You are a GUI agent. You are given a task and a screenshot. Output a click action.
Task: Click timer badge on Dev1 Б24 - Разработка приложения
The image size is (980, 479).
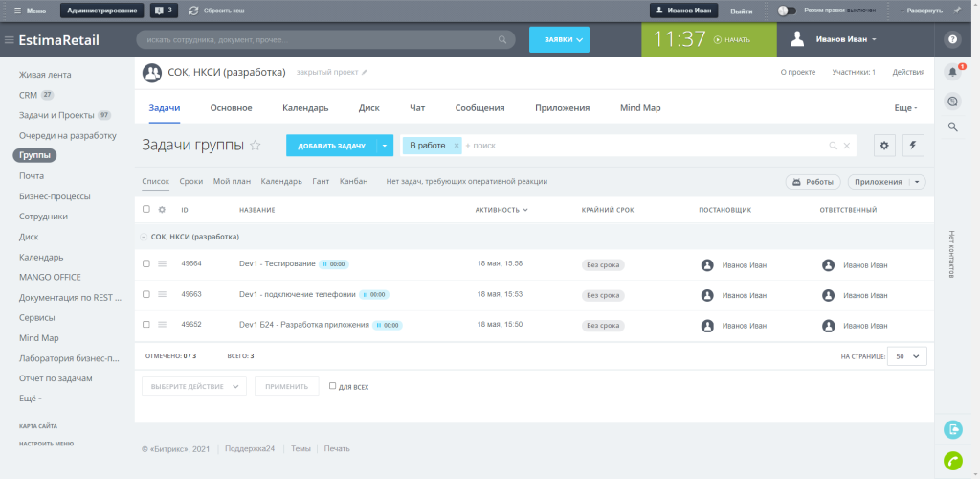click(388, 325)
